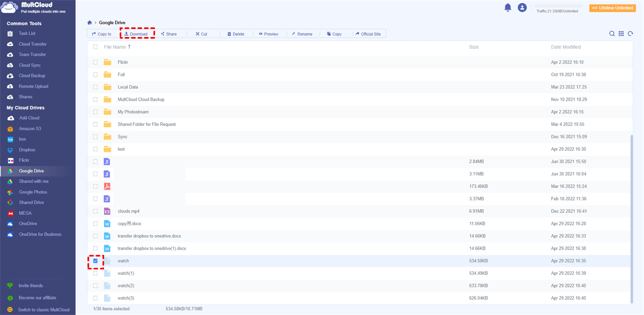Viewport: 644px width, 315px height.
Task: Click the Preview toolbar button
Action: pyautogui.click(x=268, y=34)
